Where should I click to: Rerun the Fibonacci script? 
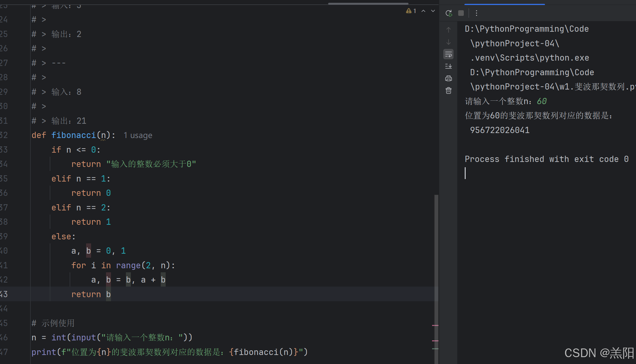[x=449, y=13]
